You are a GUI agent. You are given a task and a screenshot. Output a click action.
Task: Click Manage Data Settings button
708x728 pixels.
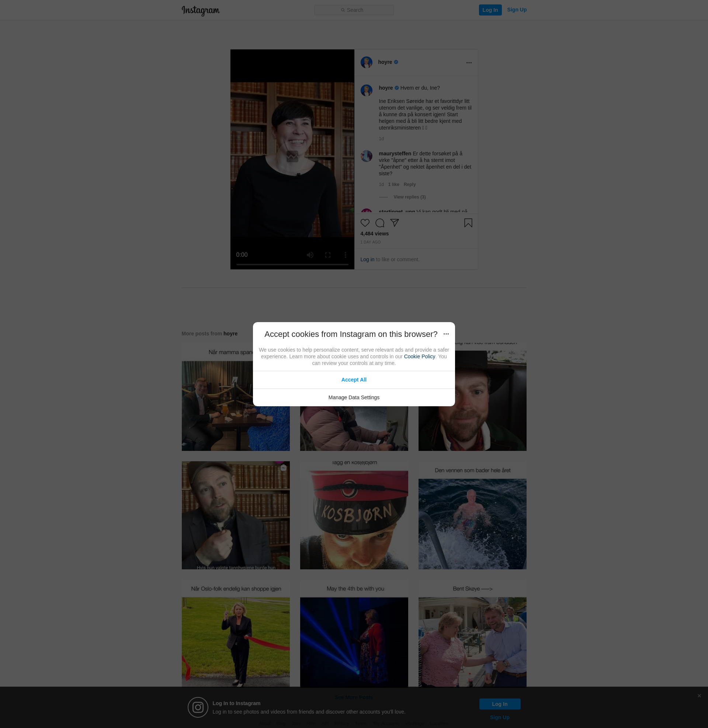pos(354,398)
